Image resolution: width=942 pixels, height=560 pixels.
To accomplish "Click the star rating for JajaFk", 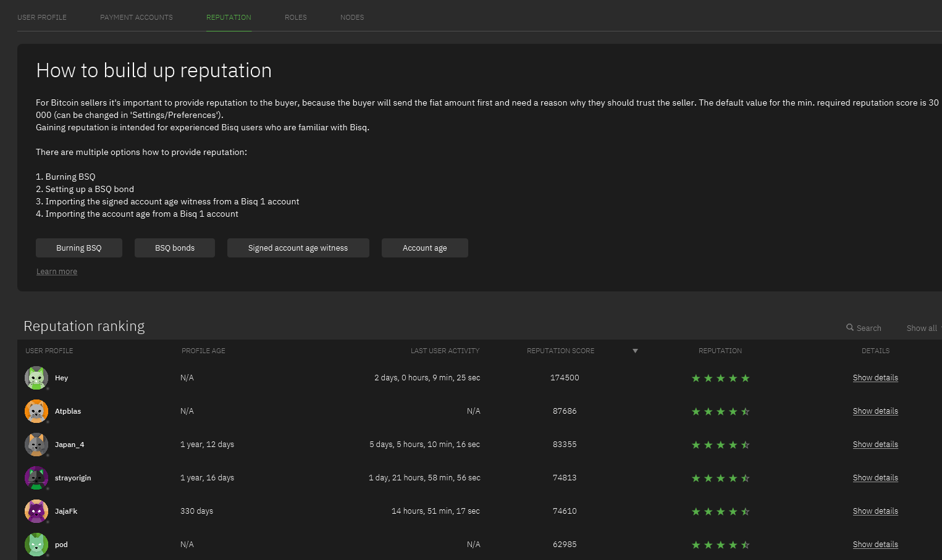I will [x=720, y=511].
